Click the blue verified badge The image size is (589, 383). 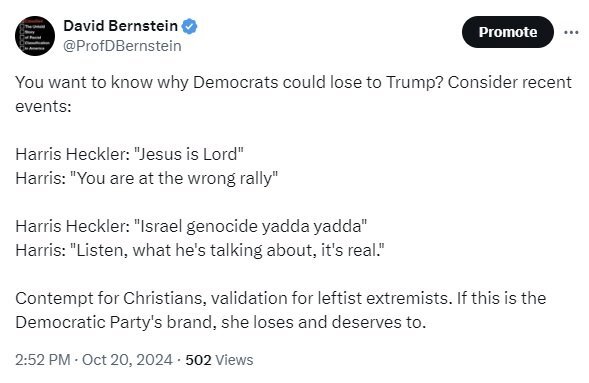pos(190,26)
